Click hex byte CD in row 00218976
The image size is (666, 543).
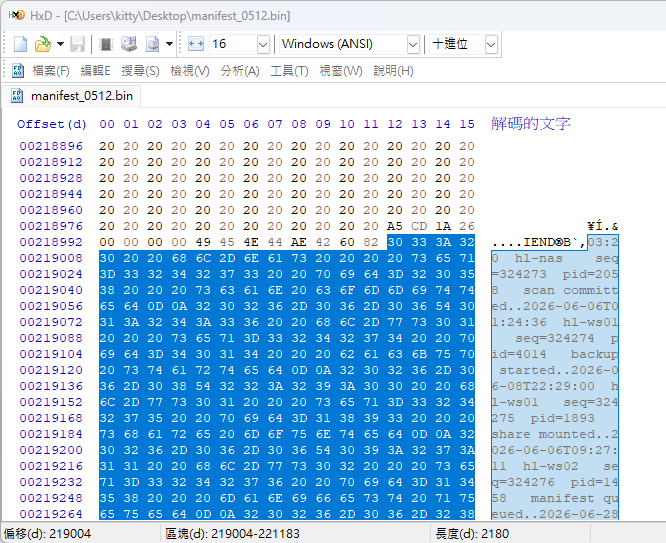point(419,226)
